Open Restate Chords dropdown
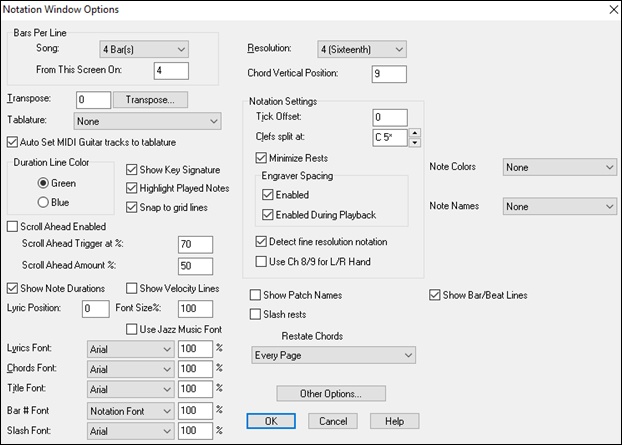Image resolution: width=622 pixels, height=445 pixels. [x=334, y=355]
